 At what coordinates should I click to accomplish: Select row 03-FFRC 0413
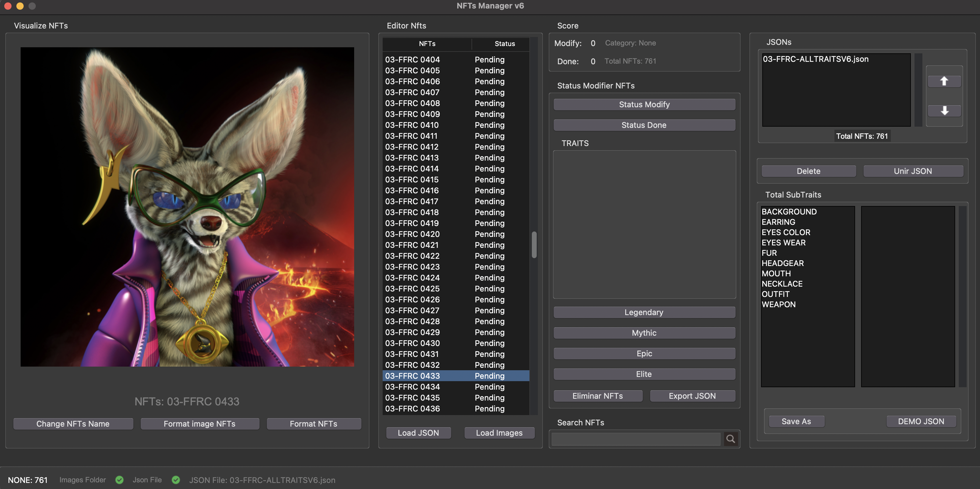click(456, 158)
